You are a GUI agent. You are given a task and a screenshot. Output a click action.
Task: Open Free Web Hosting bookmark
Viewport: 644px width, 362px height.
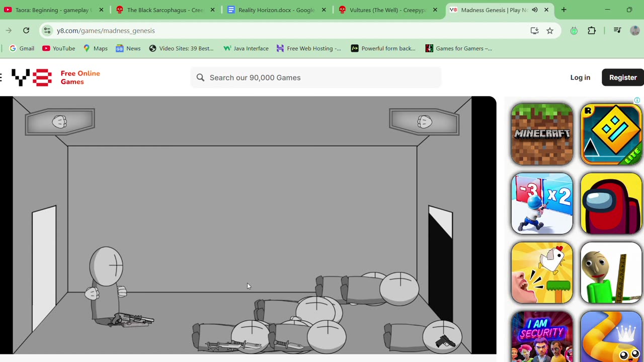click(x=309, y=48)
